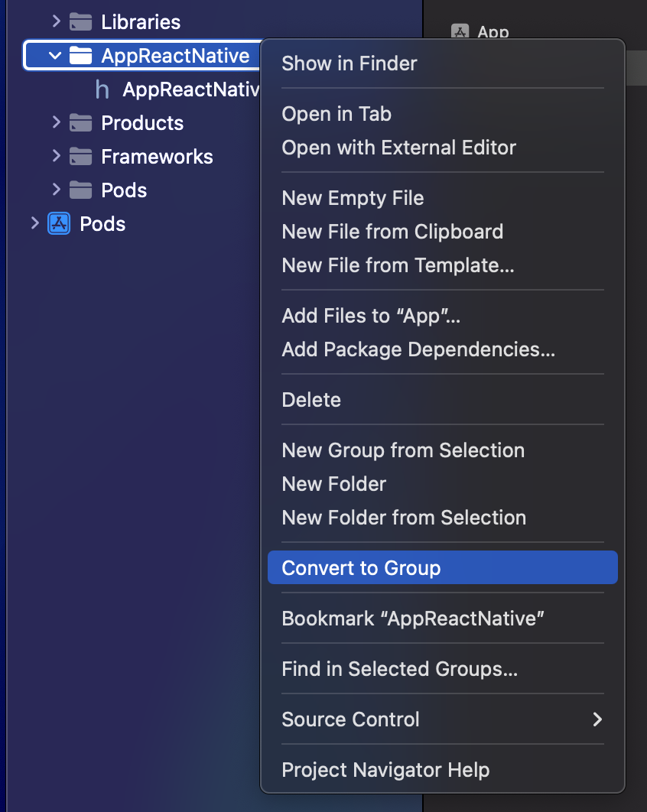Choose Convert to Group
647x812 pixels.
[361, 568]
